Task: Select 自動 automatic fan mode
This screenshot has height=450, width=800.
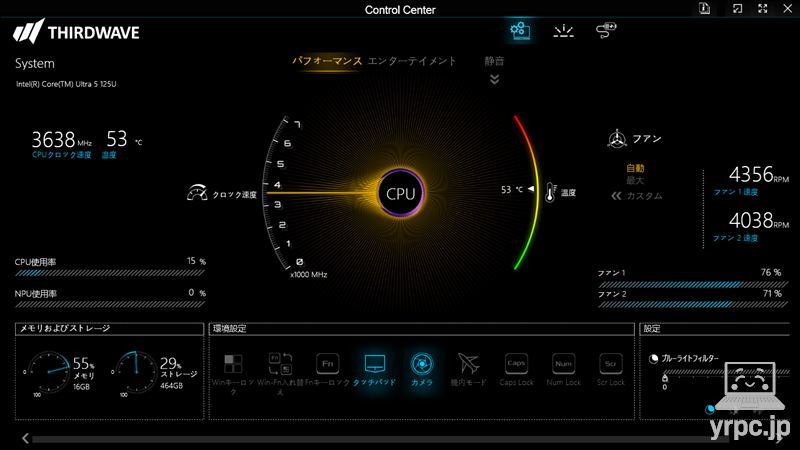Action: (635, 168)
